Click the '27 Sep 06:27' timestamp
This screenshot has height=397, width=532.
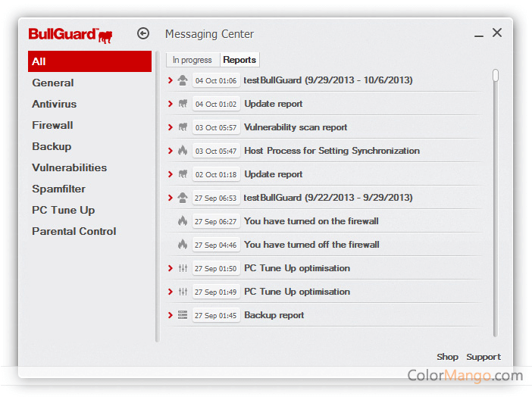[x=216, y=221]
